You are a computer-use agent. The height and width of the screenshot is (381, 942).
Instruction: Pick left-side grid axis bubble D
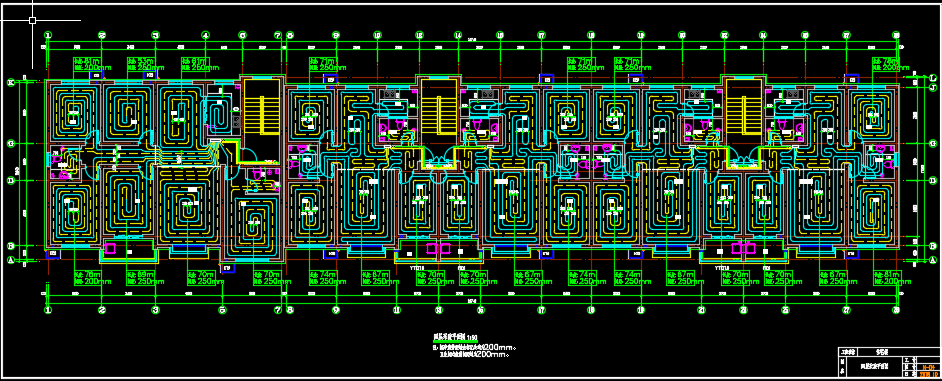[10, 180]
